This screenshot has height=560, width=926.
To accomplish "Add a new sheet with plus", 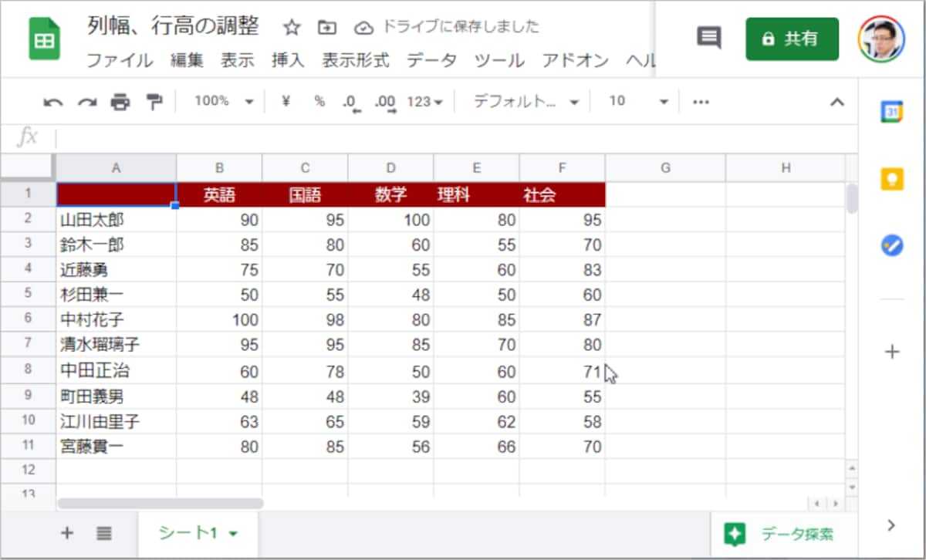I will pyautogui.click(x=67, y=532).
